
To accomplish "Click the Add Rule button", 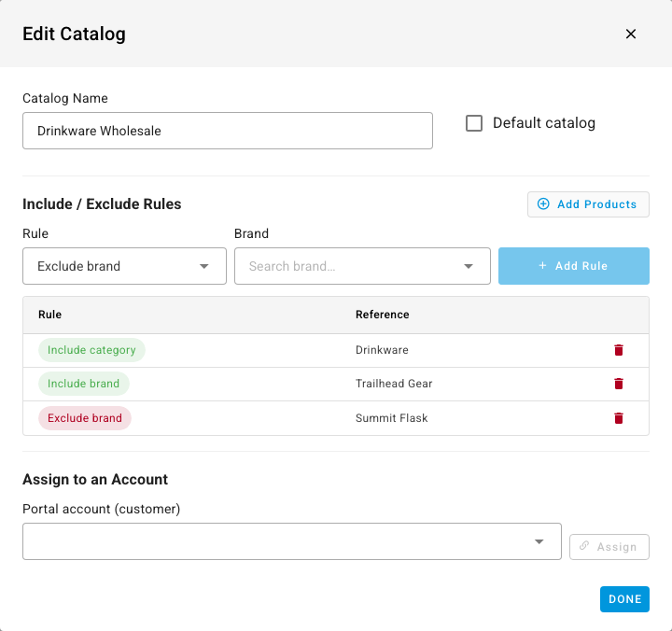I will pyautogui.click(x=573, y=266).
